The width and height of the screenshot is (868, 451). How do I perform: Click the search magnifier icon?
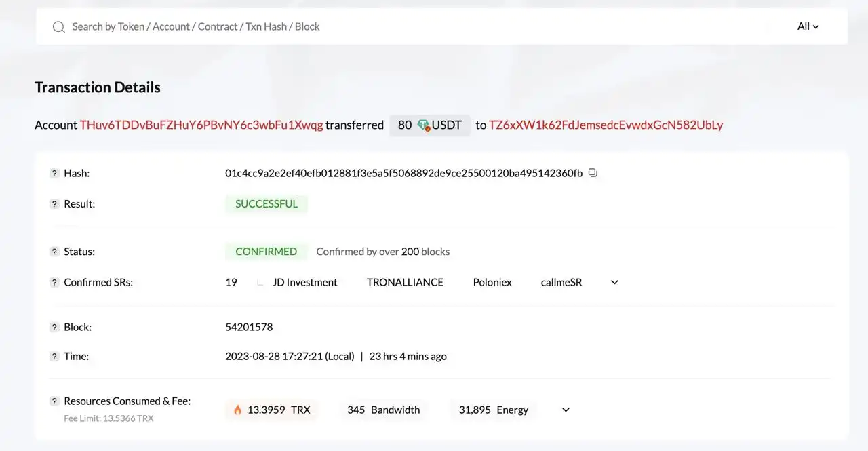59,27
